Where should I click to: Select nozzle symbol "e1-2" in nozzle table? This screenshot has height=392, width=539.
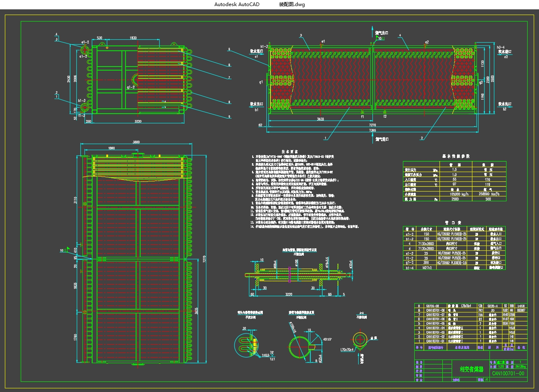click(x=410, y=253)
